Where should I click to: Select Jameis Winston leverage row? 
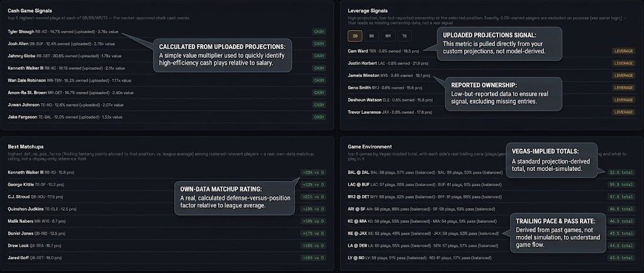(x=491, y=75)
